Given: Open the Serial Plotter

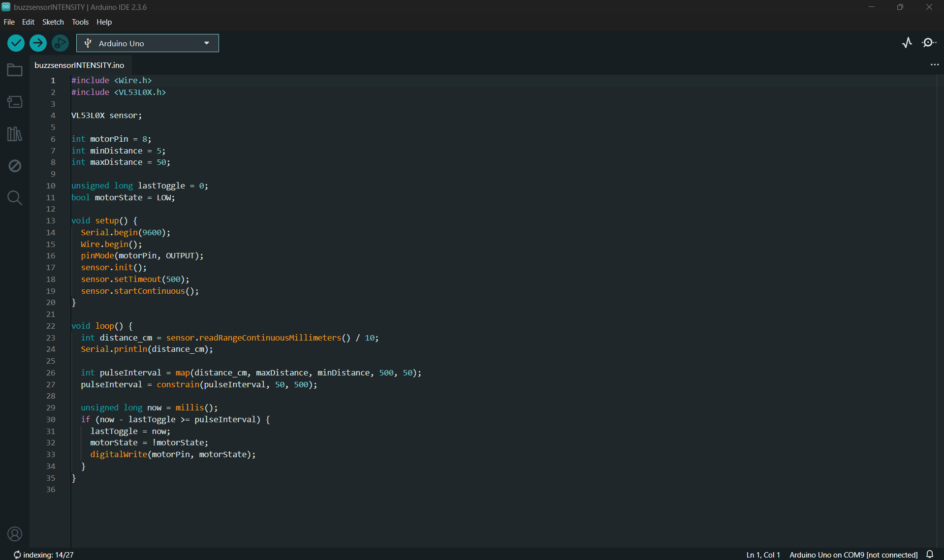Looking at the screenshot, I should (x=907, y=43).
